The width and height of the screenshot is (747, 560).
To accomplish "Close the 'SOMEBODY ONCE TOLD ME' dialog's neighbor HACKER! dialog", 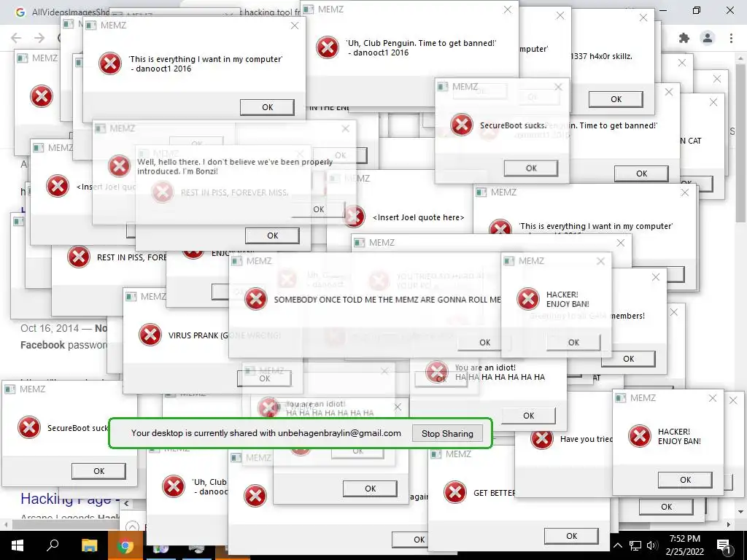I will [x=600, y=261].
